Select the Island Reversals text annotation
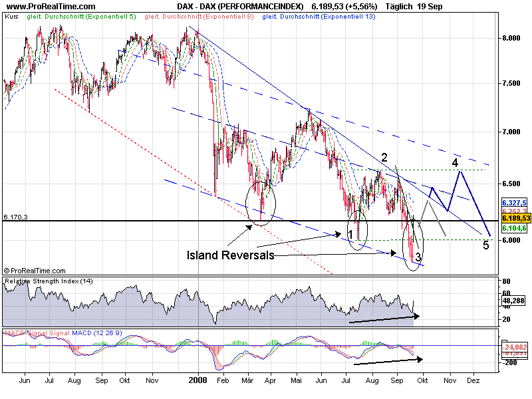 point(230,255)
